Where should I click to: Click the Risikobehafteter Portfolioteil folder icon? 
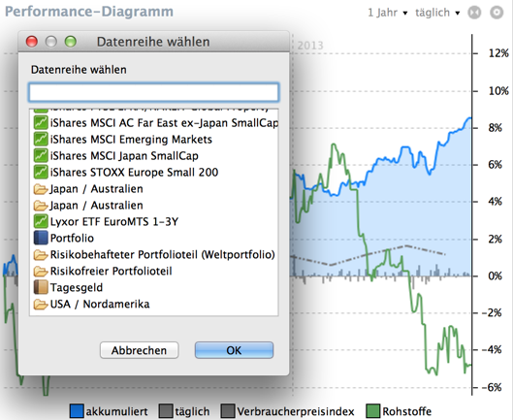click(41, 255)
